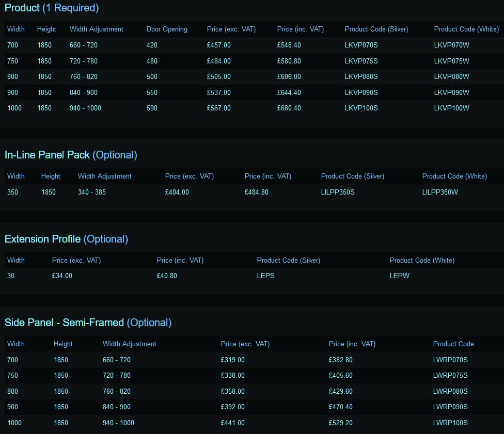The height and width of the screenshot is (434, 504).
Task: Click the £537.00 price excluding VAT
Action: (x=218, y=93)
